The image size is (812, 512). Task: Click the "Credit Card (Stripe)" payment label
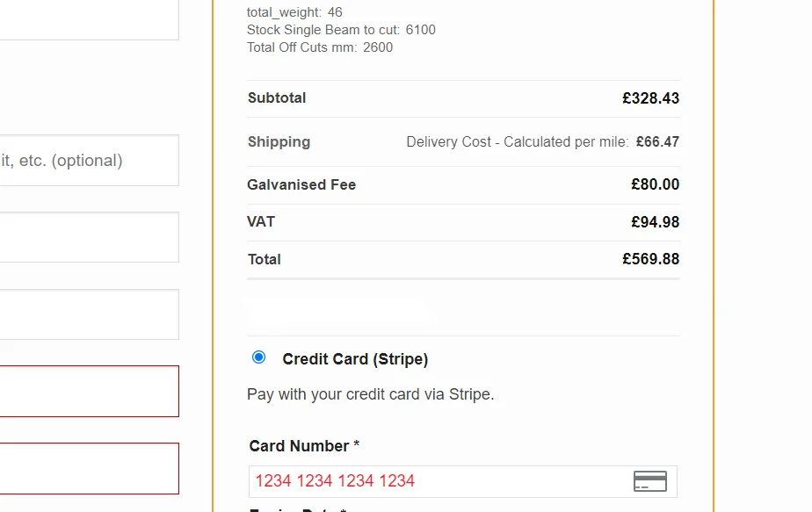pos(355,359)
